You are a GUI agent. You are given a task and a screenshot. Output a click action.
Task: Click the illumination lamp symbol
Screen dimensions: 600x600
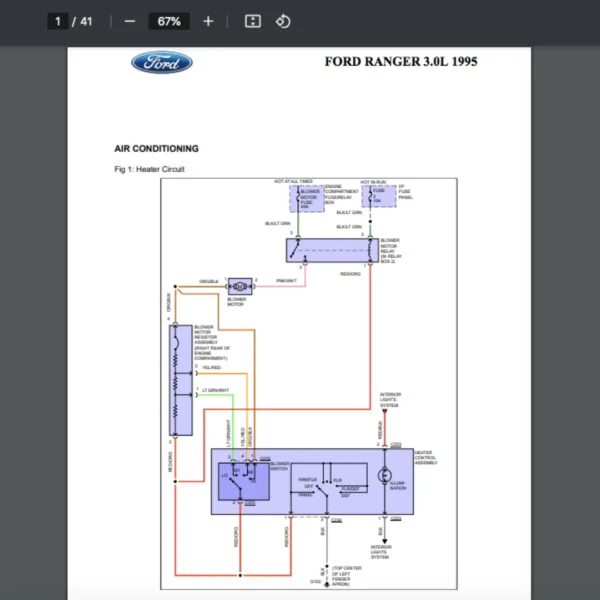[x=385, y=476]
